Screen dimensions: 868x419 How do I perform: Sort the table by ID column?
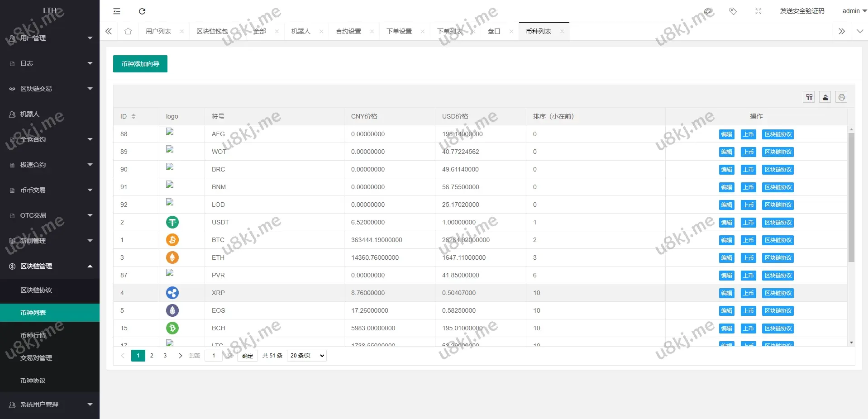(x=134, y=116)
